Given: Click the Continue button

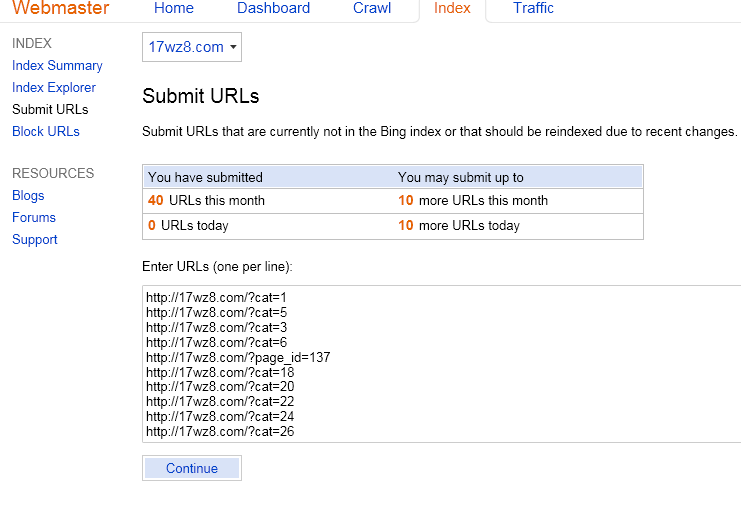Looking at the screenshot, I should click(x=192, y=468).
